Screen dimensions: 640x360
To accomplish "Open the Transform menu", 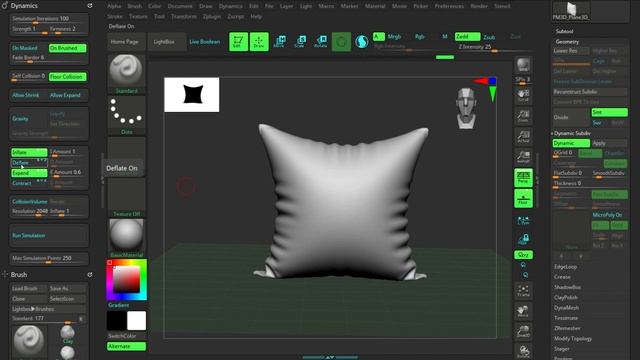I will [184, 17].
